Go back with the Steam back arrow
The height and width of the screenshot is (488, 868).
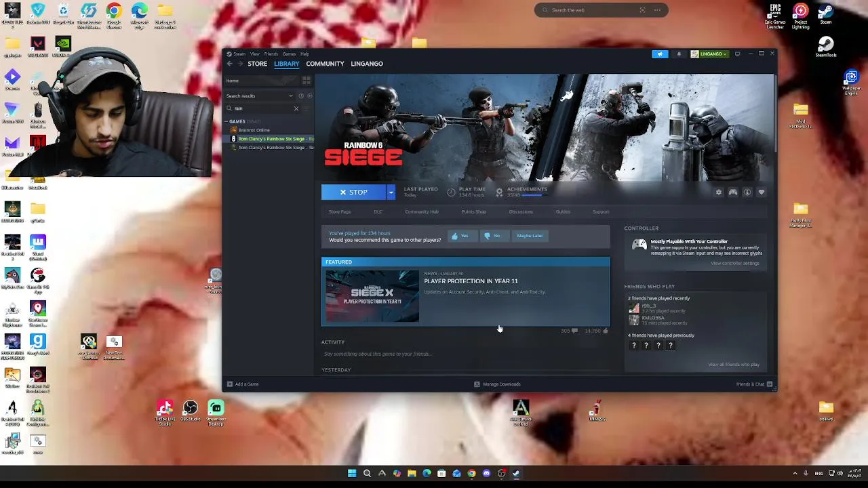point(229,64)
